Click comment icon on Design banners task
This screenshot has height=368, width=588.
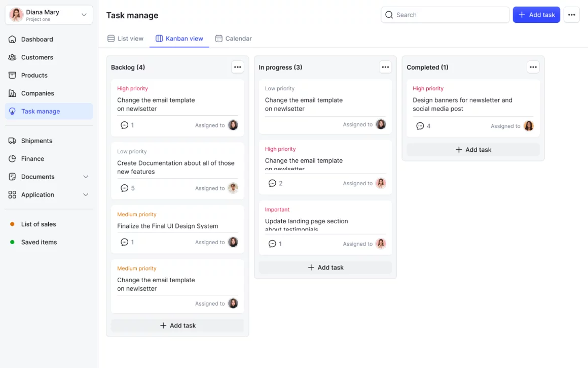[420, 126]
